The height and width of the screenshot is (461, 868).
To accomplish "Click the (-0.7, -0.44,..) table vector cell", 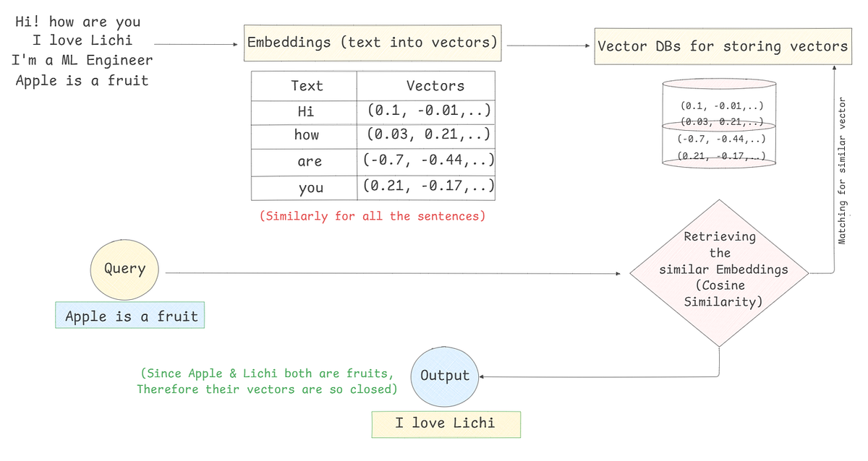I will coord(427,161).
